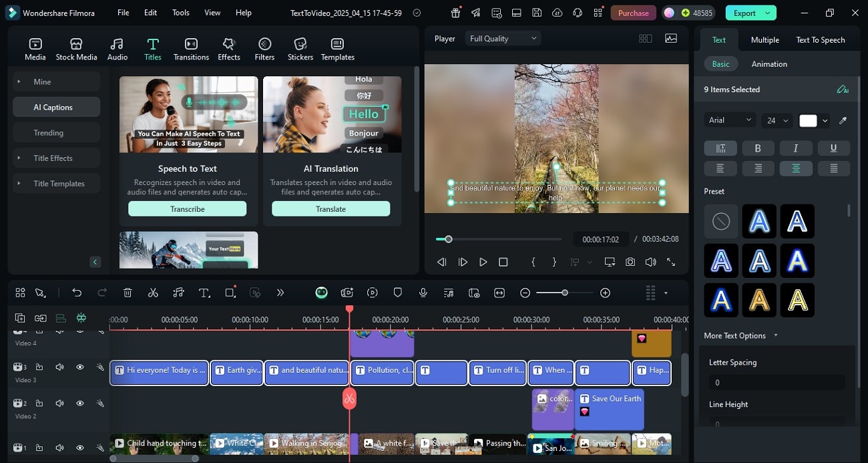Click the white text color swatch
This screenshot has height=463, width=868.
tap(808, 121)
